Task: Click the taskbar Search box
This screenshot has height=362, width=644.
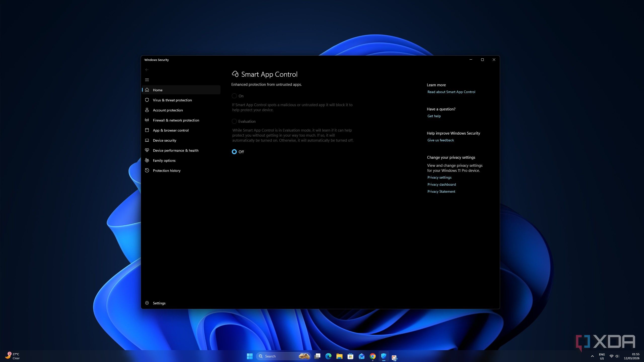Action: (283, 356)
